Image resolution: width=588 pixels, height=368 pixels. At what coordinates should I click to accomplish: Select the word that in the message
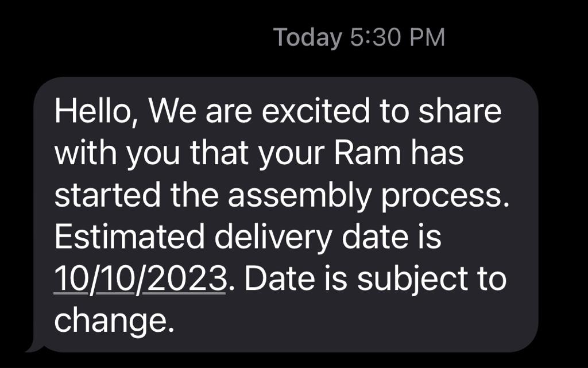[x=219, y=153]
